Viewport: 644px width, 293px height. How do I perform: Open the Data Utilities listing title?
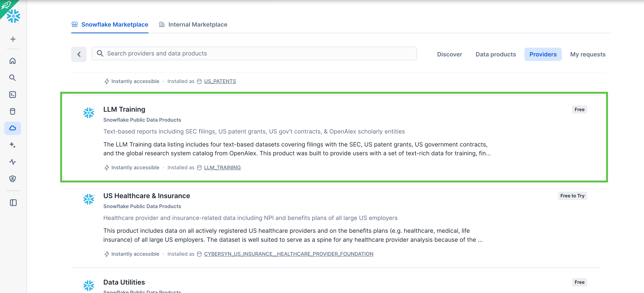124,282
